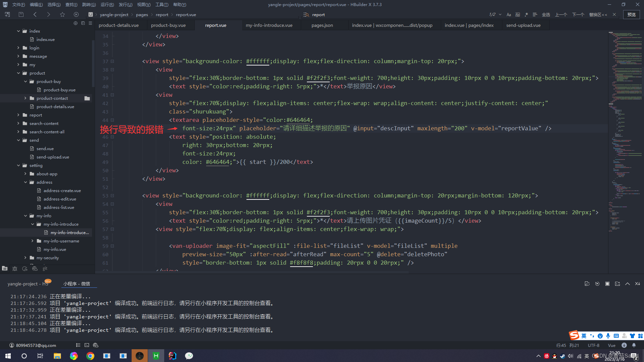Open the HBuilder X app in the taskbar

click(156, 356)
